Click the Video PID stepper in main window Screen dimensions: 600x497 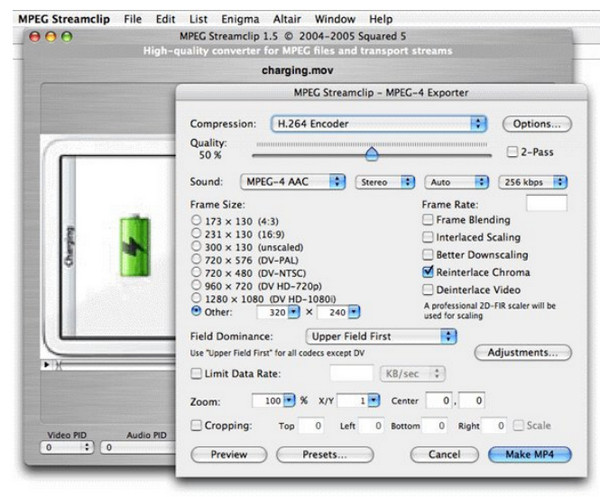click(x=87, y=447)
